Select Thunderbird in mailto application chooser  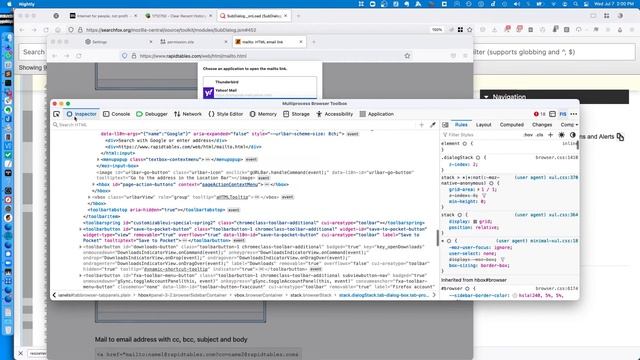click(x=260, y=82)
